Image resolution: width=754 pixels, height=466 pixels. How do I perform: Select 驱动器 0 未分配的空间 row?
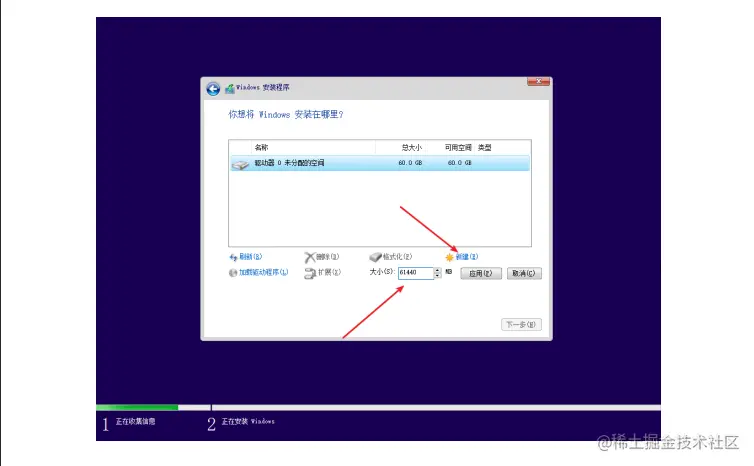coord(380,163)
